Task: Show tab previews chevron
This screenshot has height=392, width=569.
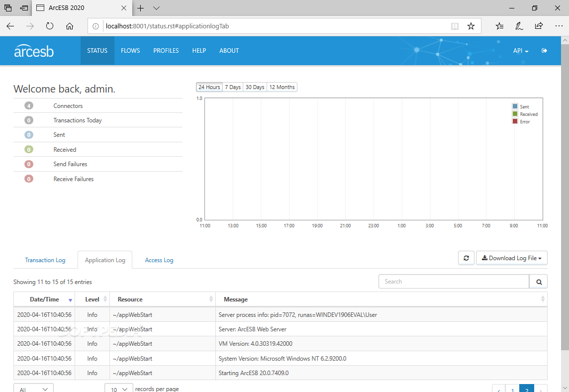Action: coord(156,8)
